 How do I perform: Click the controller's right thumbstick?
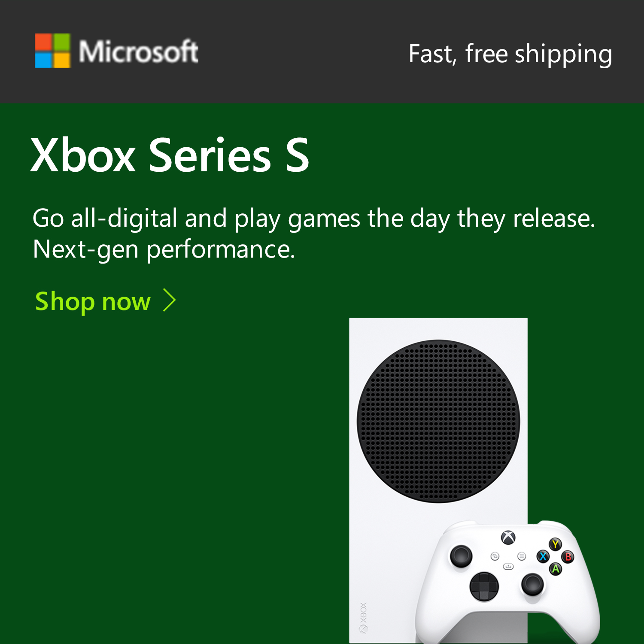[x=532, y=584]
